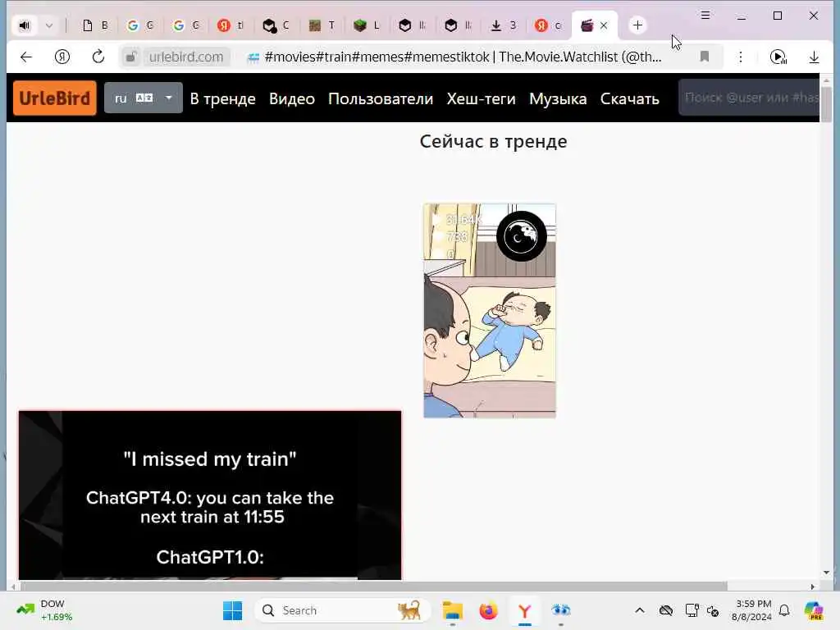
Task: Open the notifications bell icon
Action: coord(784,610)
